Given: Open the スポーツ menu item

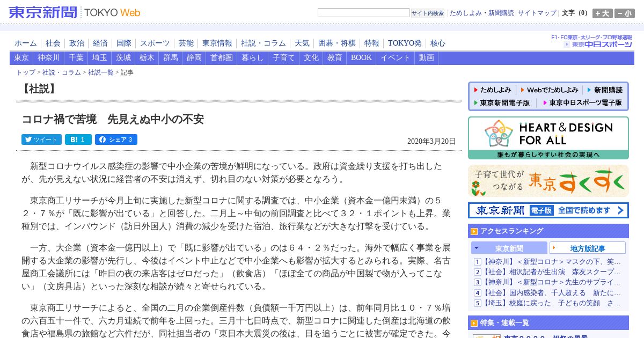Looking at the screenshot, I should point(155,43).
